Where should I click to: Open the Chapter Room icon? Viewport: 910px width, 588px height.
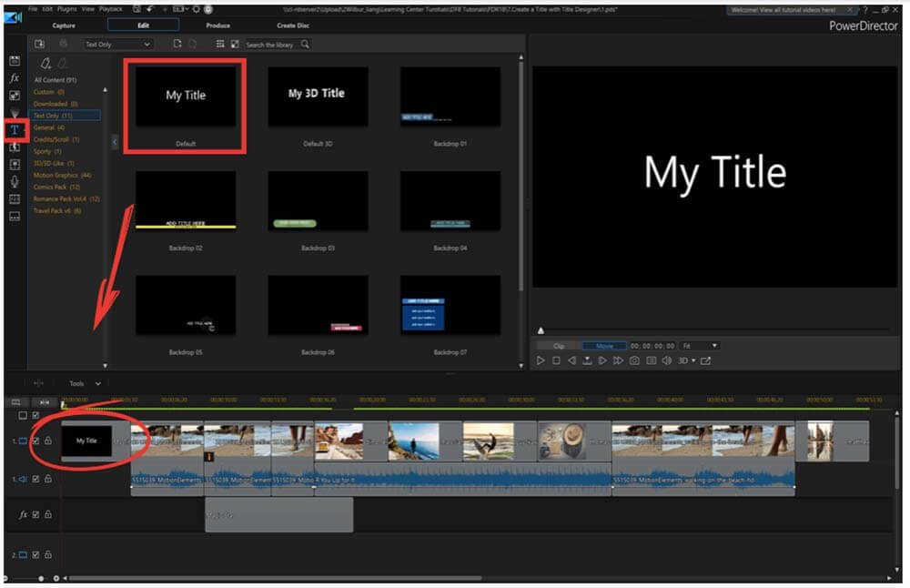click(15, 199)
